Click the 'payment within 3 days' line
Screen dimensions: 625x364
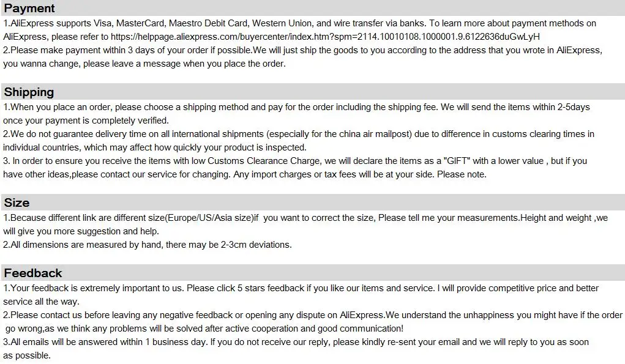click(302, 50)
